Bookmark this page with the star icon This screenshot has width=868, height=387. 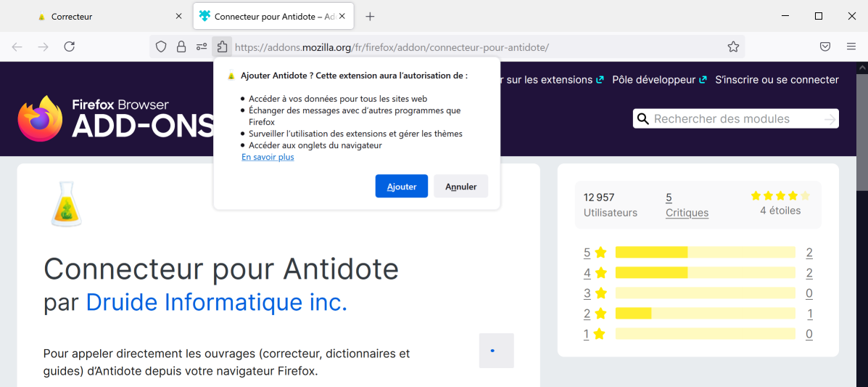(733, 46)
